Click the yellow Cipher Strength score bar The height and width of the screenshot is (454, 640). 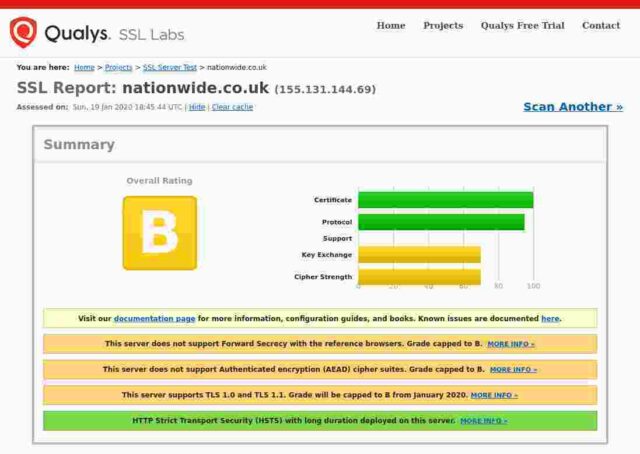[x=420, y=277]
